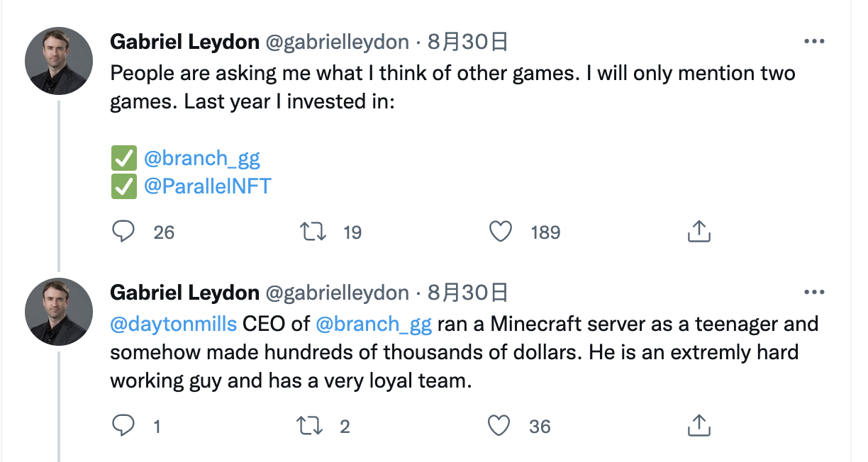Like the tweet with 36 likes
Screen dimensions: 868x462
[x=500, y=426]
